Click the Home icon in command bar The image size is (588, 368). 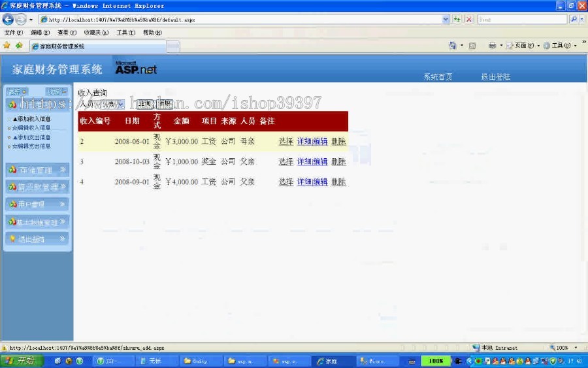click(x=453, y=45)
